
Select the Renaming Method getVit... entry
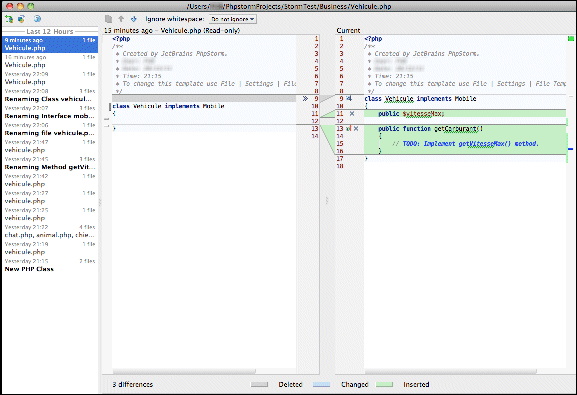tap(50, 163)
